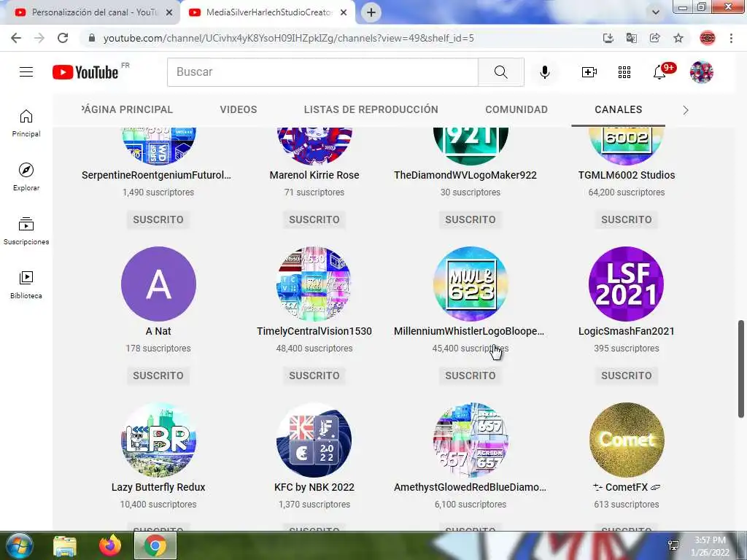Open LogicSmashFan2021 channel name link
Image resolution: width=747 pixels, height=560 pixels.
[x=627, y=331]
